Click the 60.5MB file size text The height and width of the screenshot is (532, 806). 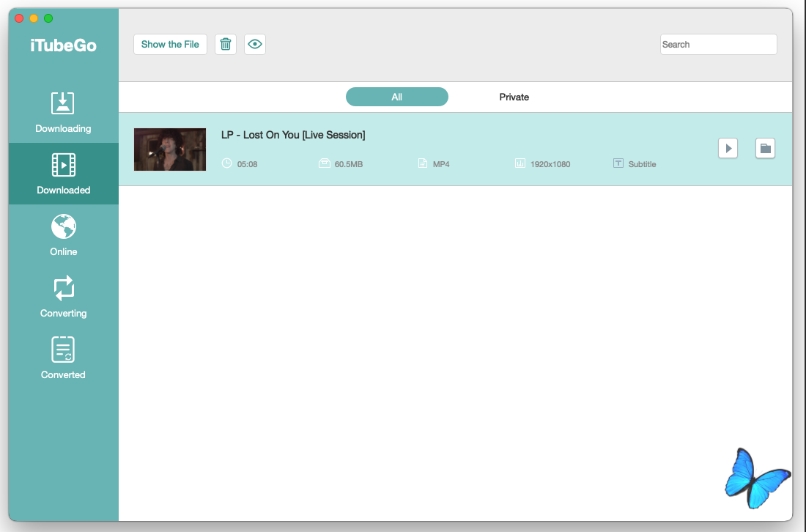point(349,164)
